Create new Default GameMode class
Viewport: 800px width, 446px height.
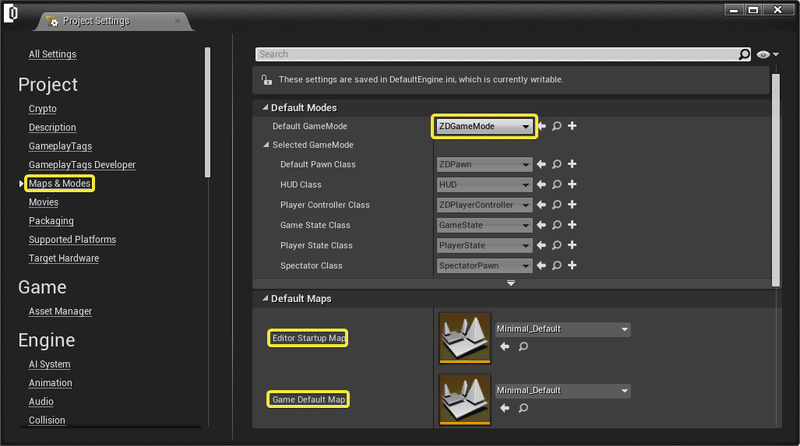572,126
